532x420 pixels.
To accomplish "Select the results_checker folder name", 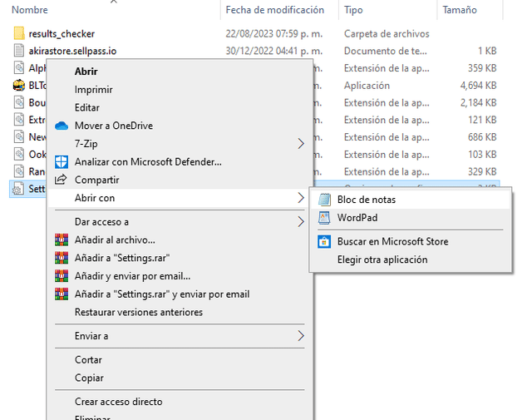I will coord(62,34).
